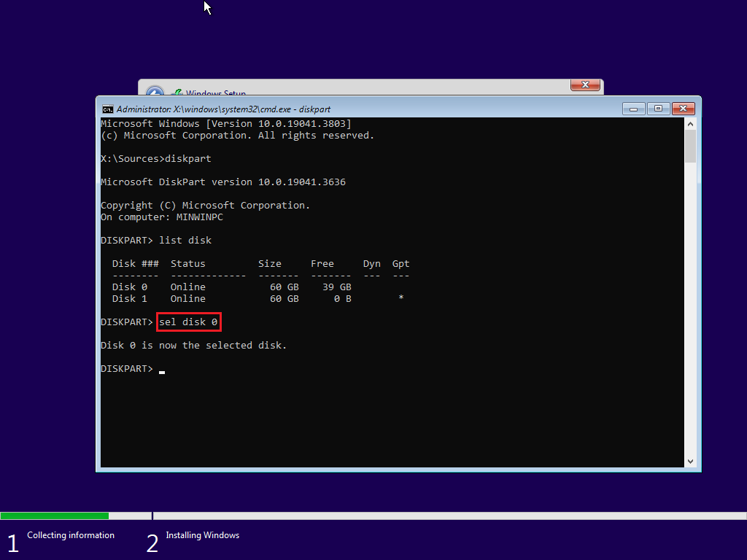Click the 'sel disk 0' command text
The height and width of the screenshot is (560, 747).
[188, 322]
